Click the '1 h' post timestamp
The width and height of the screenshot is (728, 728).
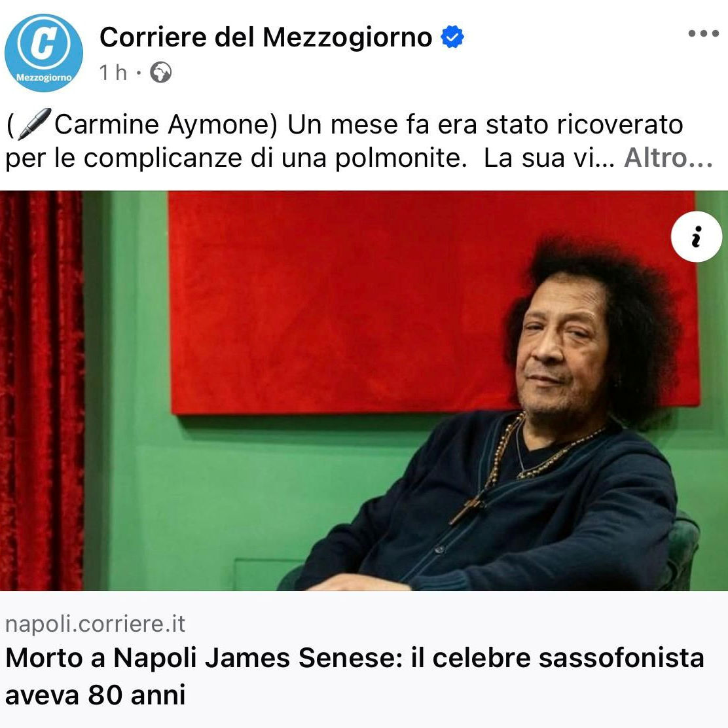[113, 73]
